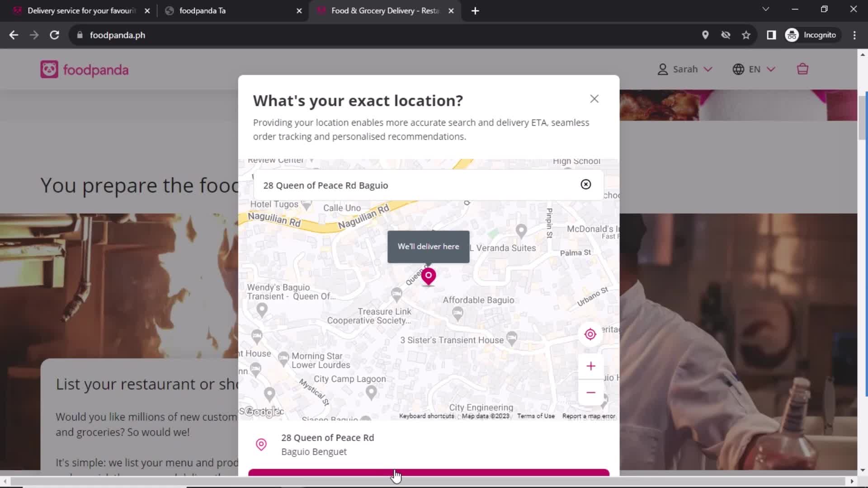Click the foodpanda logo

click(85, 70)
